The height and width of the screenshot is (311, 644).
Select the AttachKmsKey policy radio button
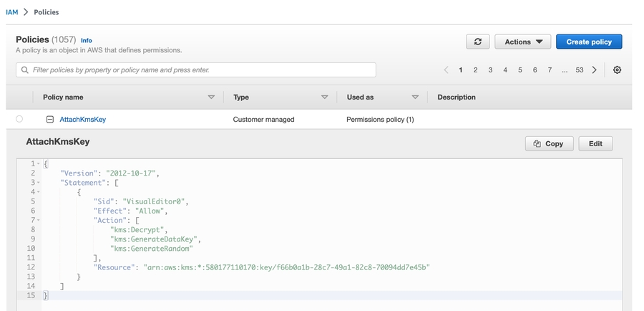pyautogui.click(x=19, y=119)
